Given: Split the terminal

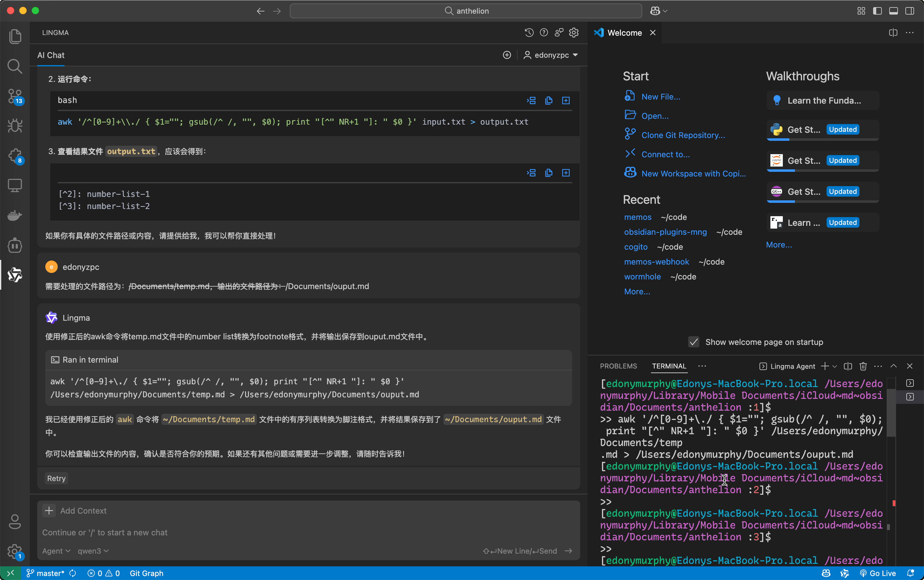Looking at the screenshot, I should (x=848, y=366).
